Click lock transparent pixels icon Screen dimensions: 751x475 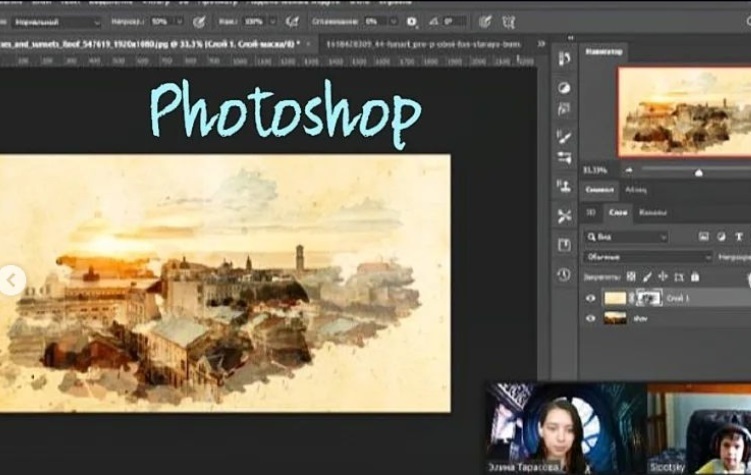tap(633, 277)
